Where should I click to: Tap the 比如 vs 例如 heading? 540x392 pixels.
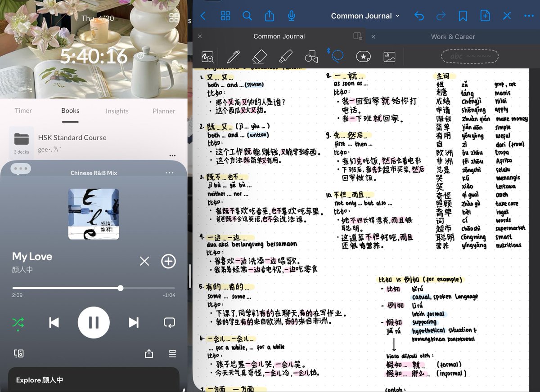pyautogui.click(x=420, y=280)
